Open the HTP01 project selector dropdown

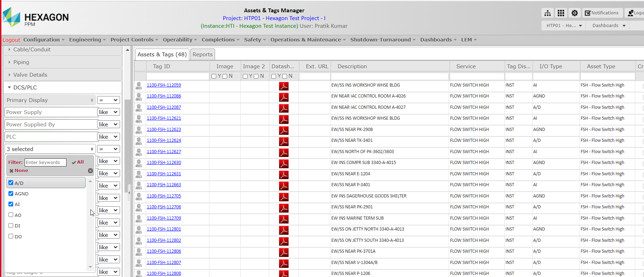point(564,26)
